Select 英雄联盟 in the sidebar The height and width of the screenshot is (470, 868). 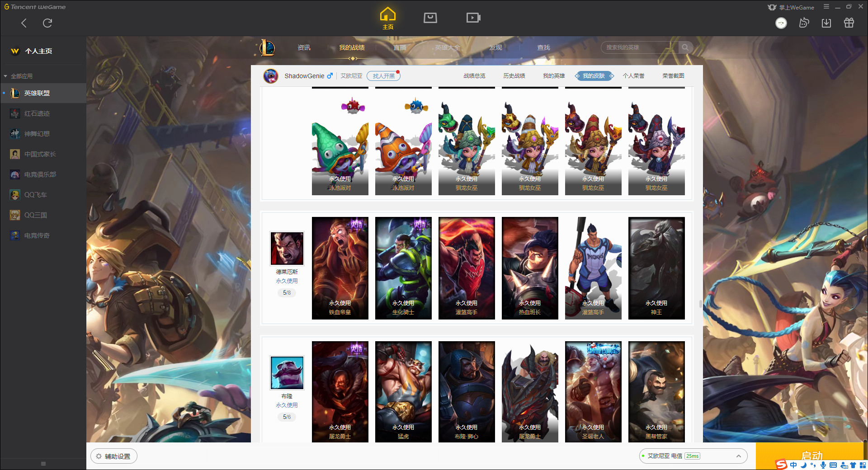[43, 93]
